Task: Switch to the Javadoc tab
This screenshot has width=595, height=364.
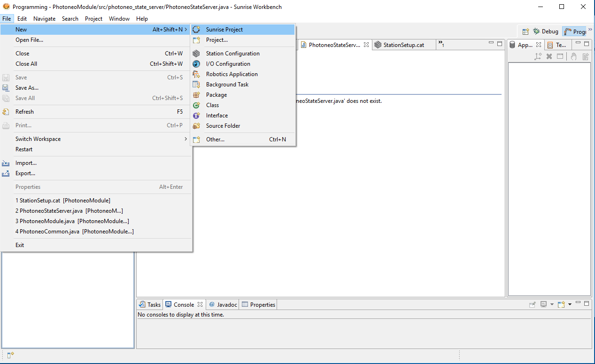Action: click(x=223, y=304)
